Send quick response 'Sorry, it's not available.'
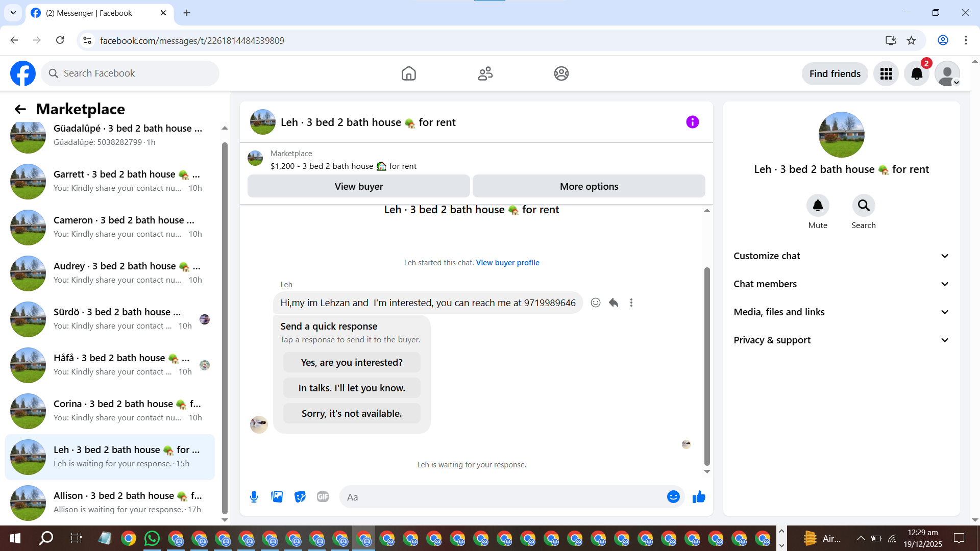The image size is (980, 551). [x=352, y=414]
